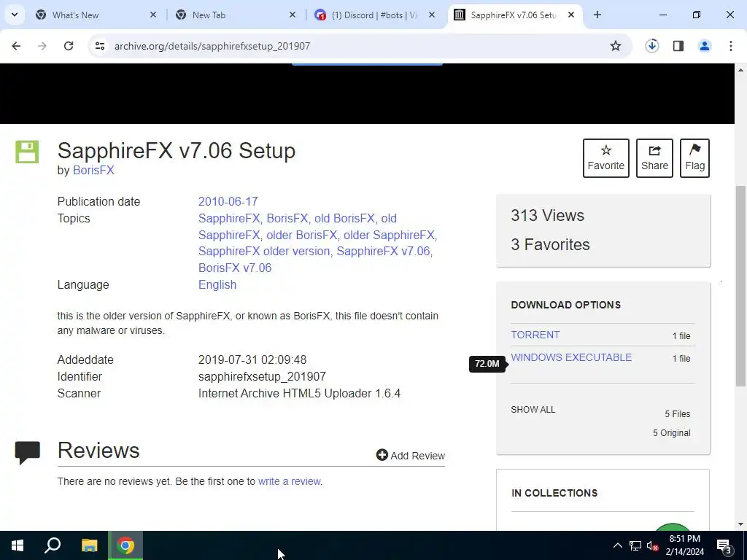747x560 pixels.
Task: Select the Addeddate value 2019-07-31 02:09:48
Action: 252,359
